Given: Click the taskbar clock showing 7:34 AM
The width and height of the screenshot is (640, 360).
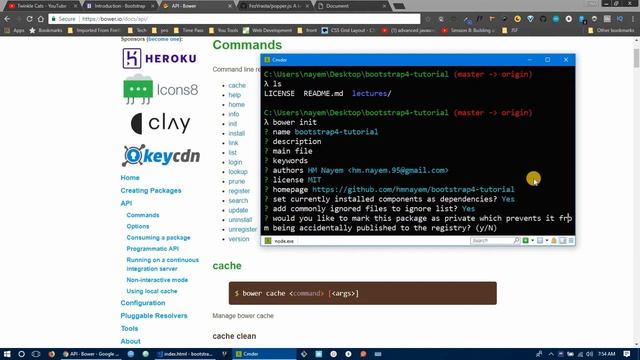Looking at the screenshot, I should (x=607, y=354).
